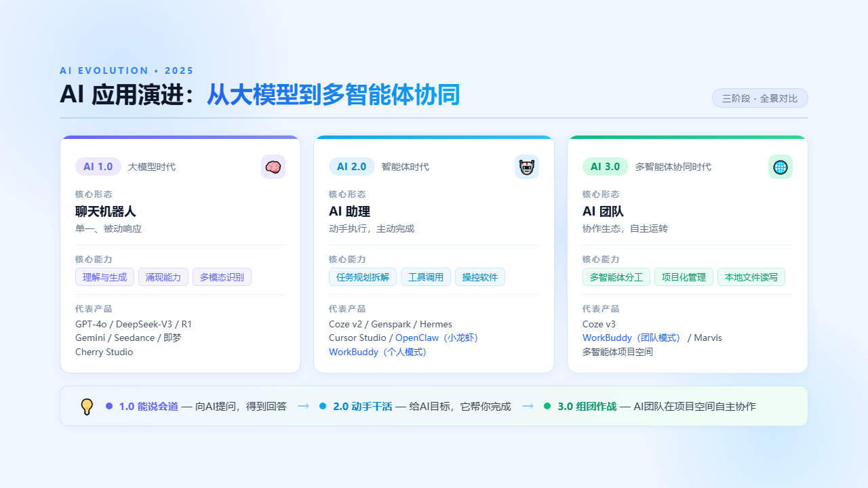868x488 pixels.
Task: Select the 操控软件 tag
Action: tap(480, 277)
